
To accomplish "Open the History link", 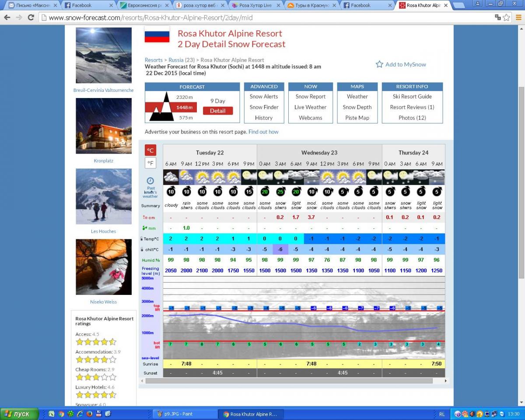I will (x=264, y=118).
